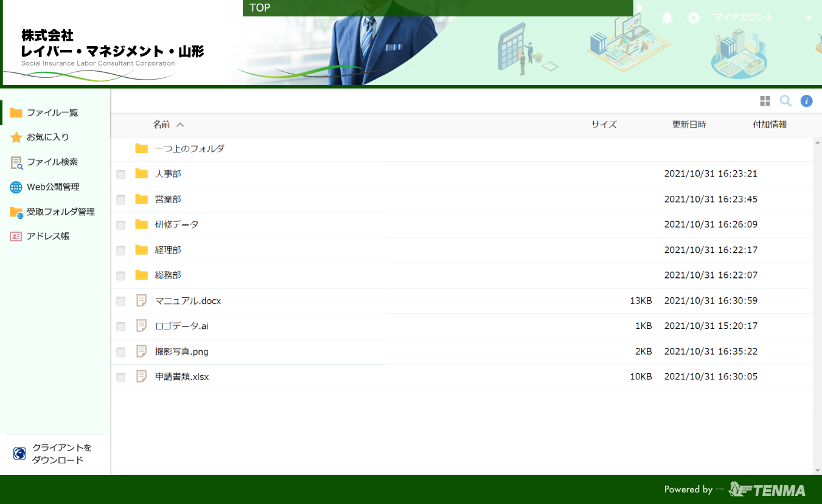
Task: Click the file list vertical scrollbar
Action: (x=817, y=304)
